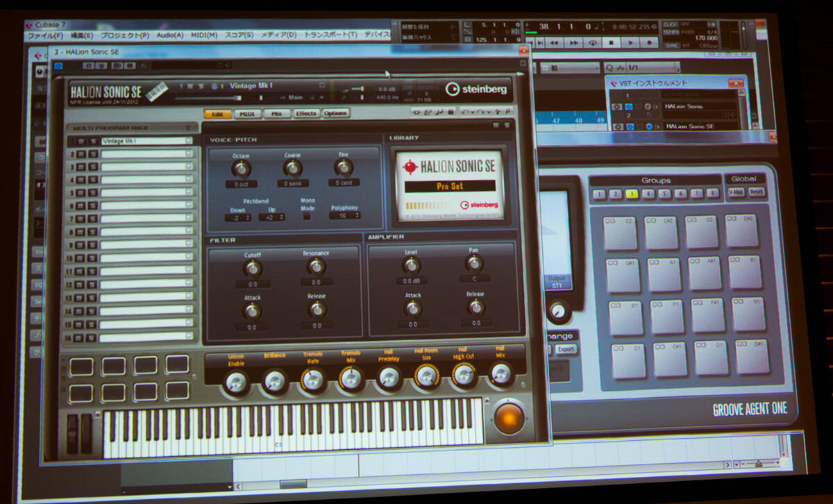Screen dimensions: 833x504
Task: Click the Hall Predelay quick control knob
Action: click(389, 377)
